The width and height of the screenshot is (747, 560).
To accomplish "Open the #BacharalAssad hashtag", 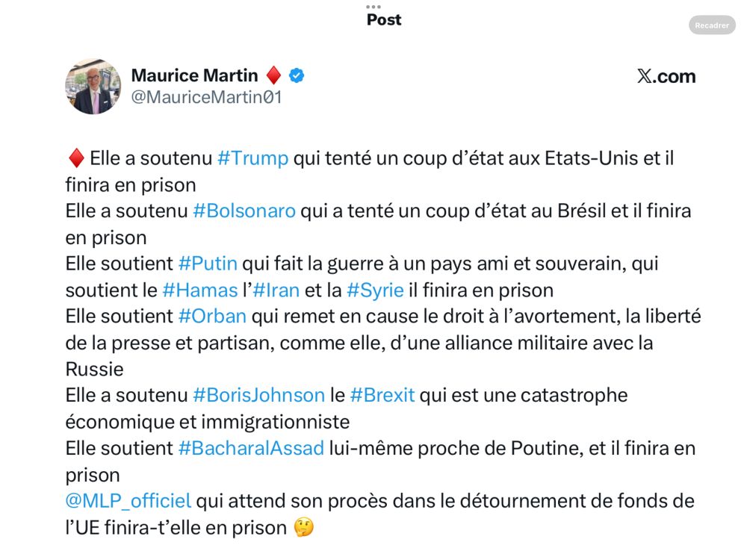I will click(x=251, y=448).
